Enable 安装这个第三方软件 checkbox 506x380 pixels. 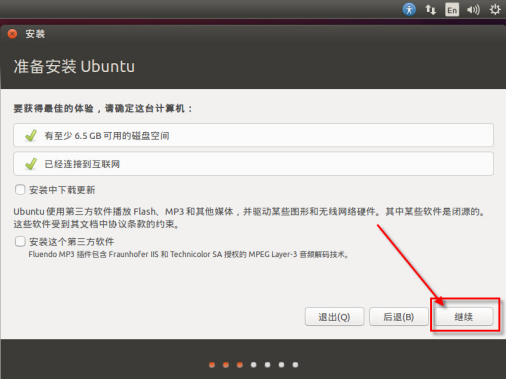point(20,241)
